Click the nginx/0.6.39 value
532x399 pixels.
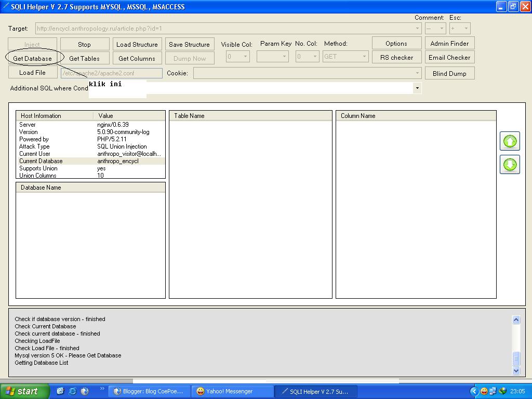(113, 125)
